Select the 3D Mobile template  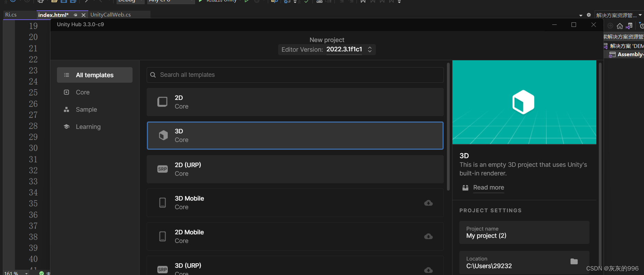295,203
